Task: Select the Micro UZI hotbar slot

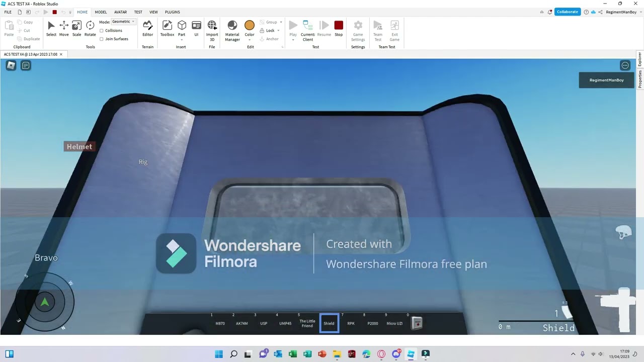Action: click(x=394, y=323)
